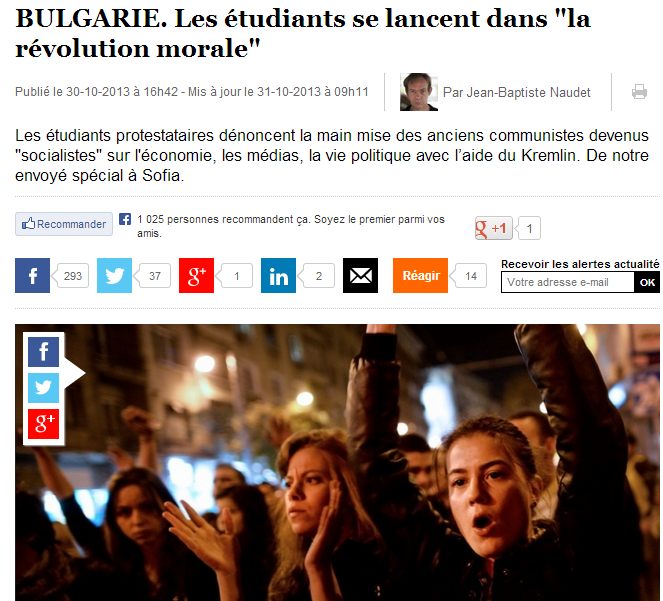The image size is (663, 601).
Task: Click Twitter icon overlay on photo
Action: [44, 388]
